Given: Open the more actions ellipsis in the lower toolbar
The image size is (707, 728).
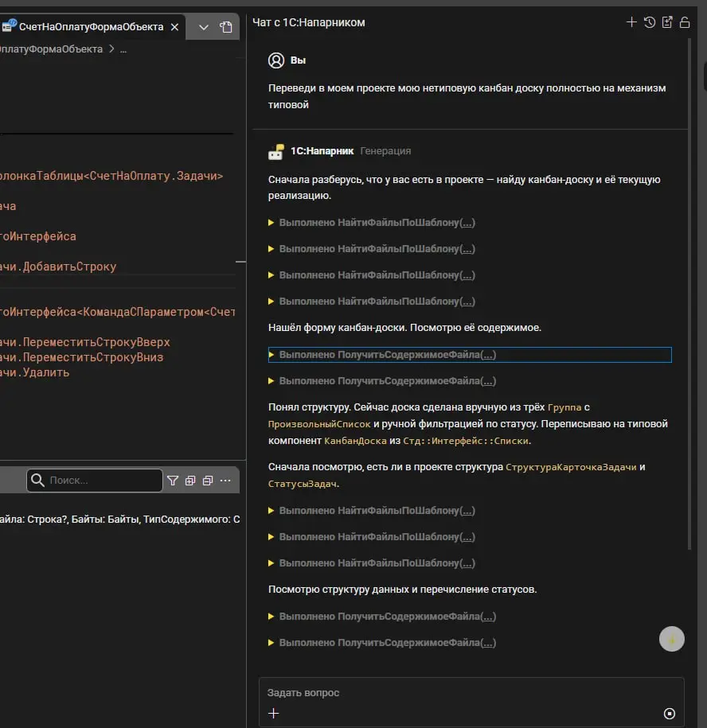Looking at the screenshot, I should click(x=225, y=481).
